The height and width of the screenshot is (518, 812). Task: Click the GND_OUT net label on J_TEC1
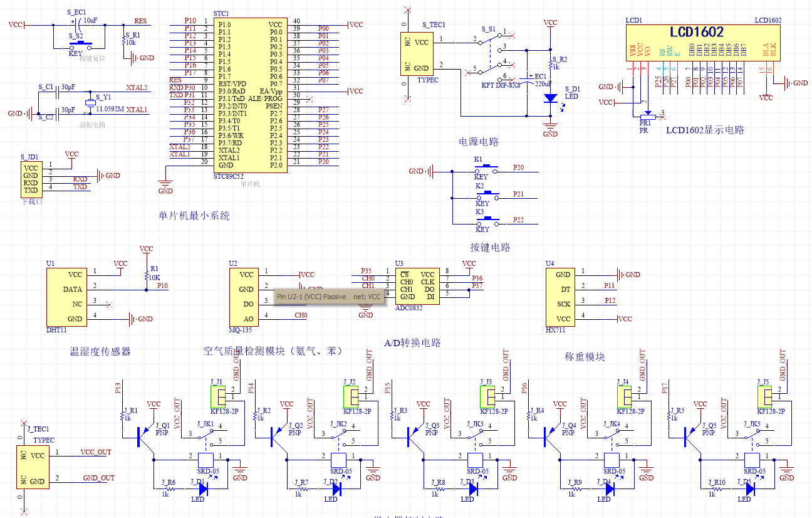pyautogui.click(x=99, y=478)
